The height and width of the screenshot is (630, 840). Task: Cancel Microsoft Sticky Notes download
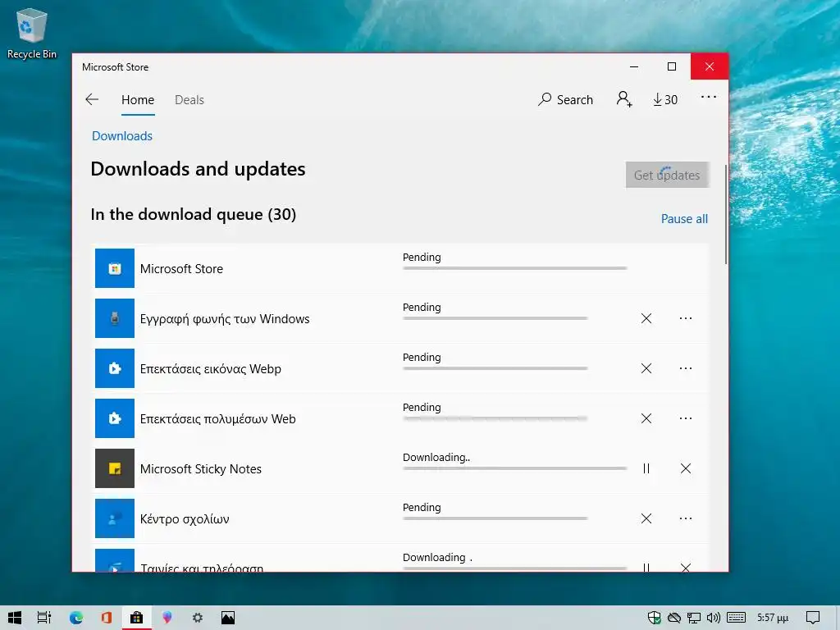pyautogui.click(x=686, y=468)
